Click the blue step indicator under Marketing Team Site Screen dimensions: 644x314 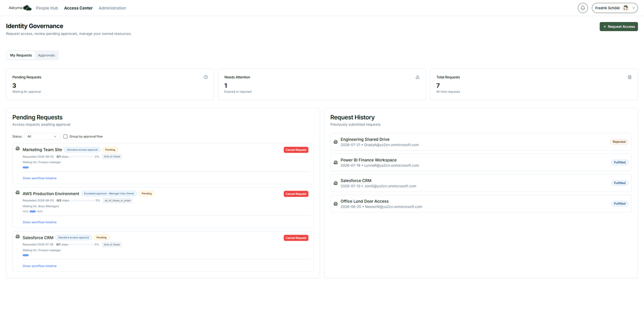[x=26, y=167]
